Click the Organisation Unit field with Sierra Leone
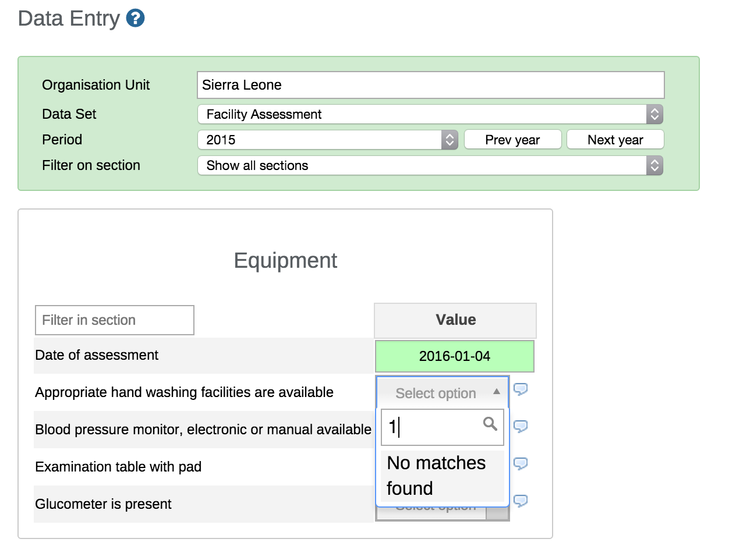The height and width of the screenshot is (560, 736). [x=430, y=85]
